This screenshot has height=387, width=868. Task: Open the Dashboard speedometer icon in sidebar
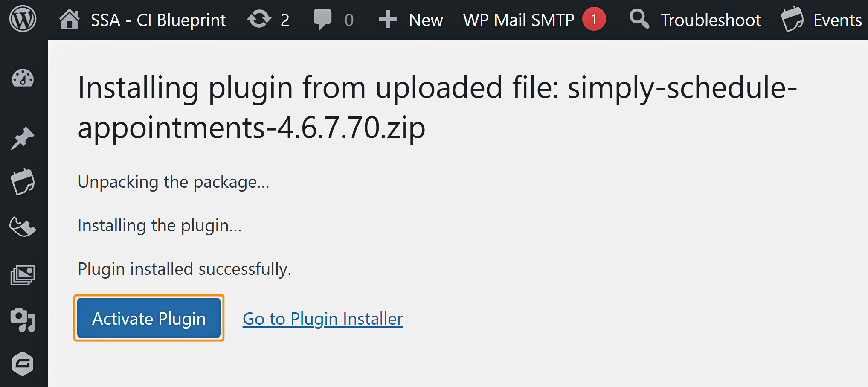coord(22,79)
